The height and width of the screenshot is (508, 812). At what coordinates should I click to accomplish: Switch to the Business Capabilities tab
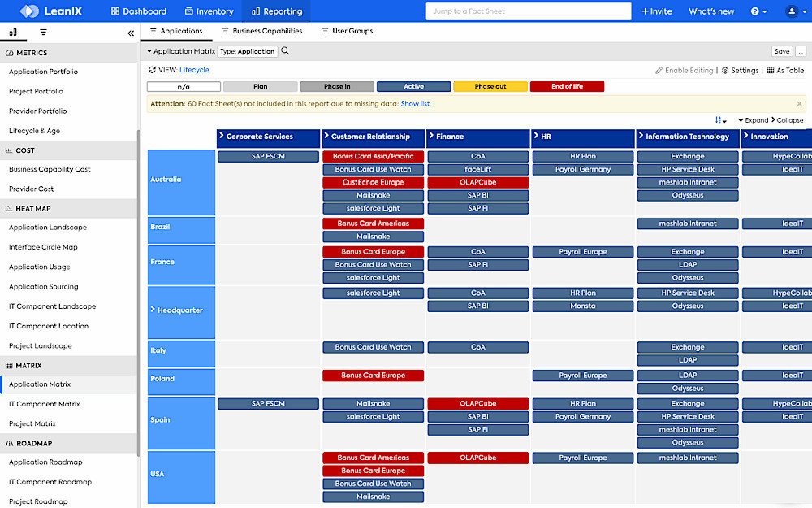(262, 31)
